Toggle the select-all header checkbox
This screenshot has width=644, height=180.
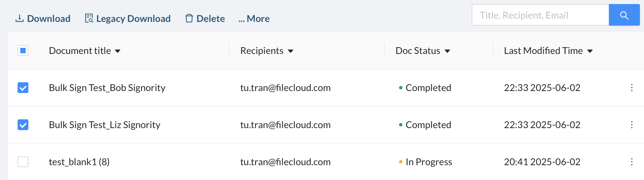[x=23, y=51]
